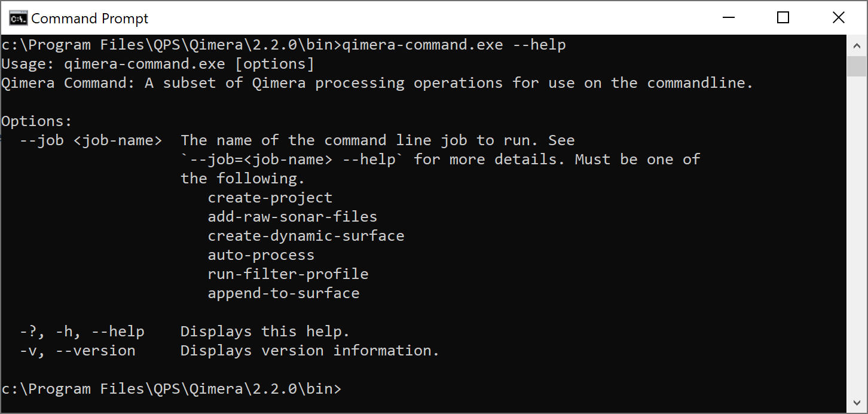868x414 pixels.
Task: Close the Command Prompt window
Action: (838, 18)
